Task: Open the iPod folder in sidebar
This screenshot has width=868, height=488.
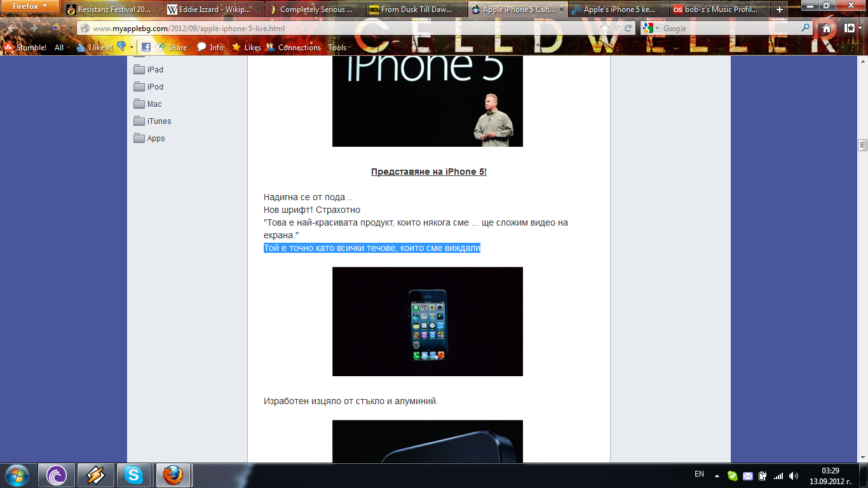Action: [x=149, y=87]
